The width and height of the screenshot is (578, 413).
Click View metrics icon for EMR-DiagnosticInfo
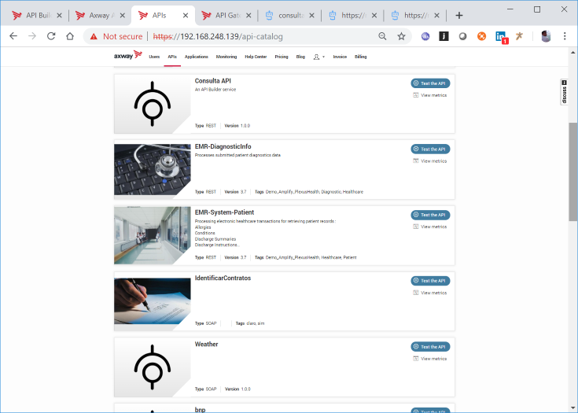416,161
